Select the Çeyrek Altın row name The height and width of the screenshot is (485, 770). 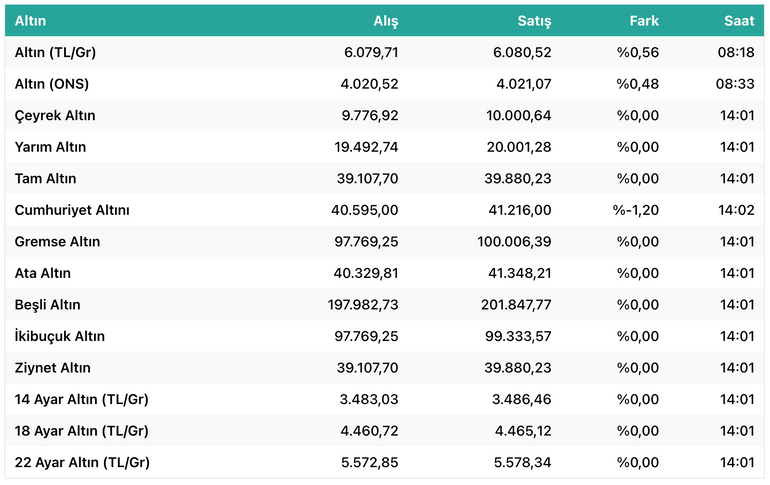(x=55, y=115)
